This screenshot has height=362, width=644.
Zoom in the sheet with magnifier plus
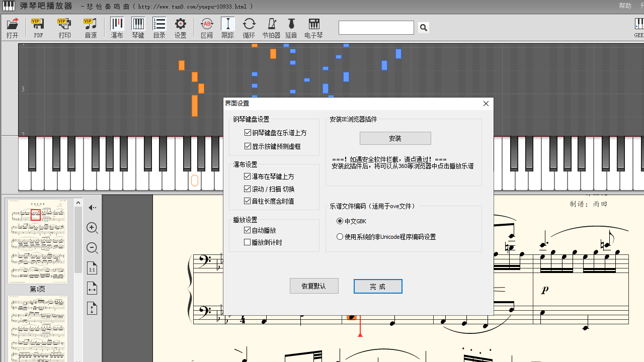92,228
